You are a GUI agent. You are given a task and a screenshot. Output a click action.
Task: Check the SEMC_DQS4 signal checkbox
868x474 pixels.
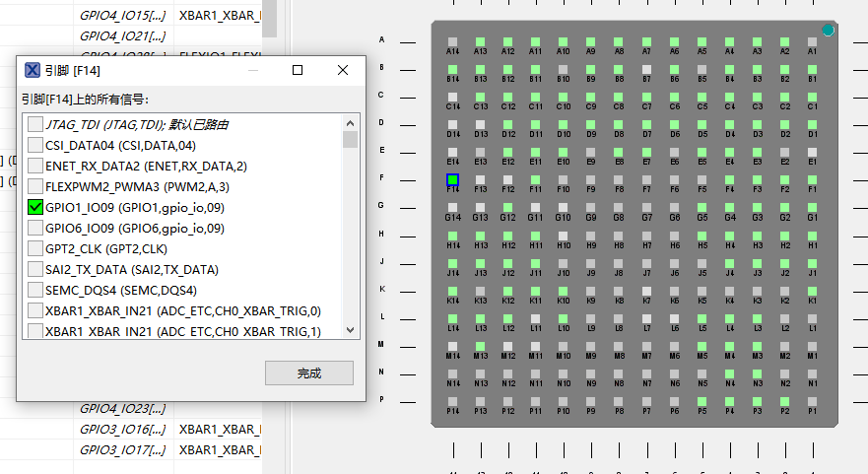coord(35,290)
